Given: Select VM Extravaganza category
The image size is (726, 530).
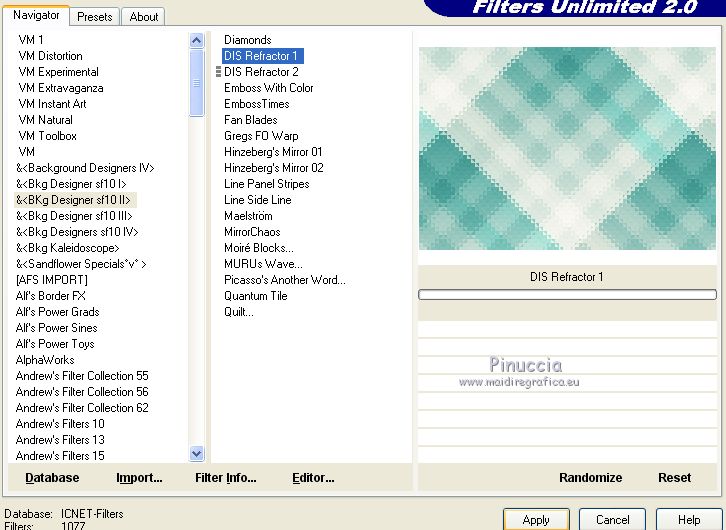Looking at the screenshot, I should 61,88.
